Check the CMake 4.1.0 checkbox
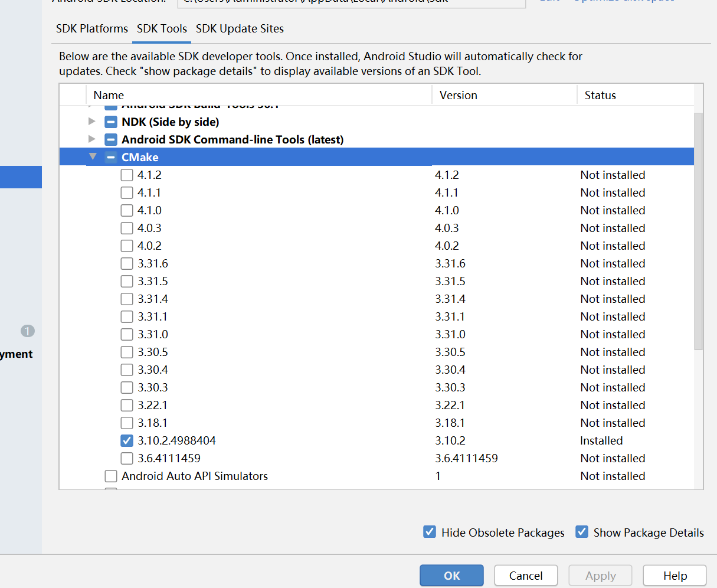 pyautogui.click(x=127, y=211)
